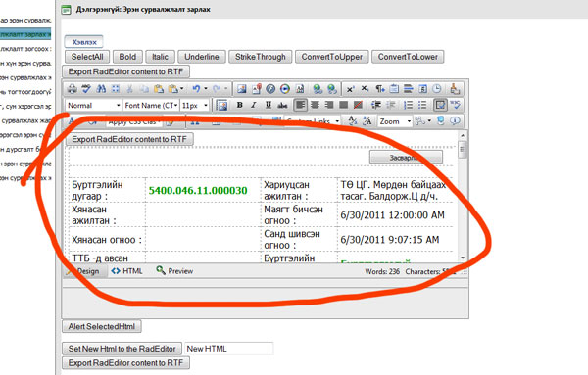Open the Normal paragraph style dropdown
588x375 pixels.
(x=94, y=106)
